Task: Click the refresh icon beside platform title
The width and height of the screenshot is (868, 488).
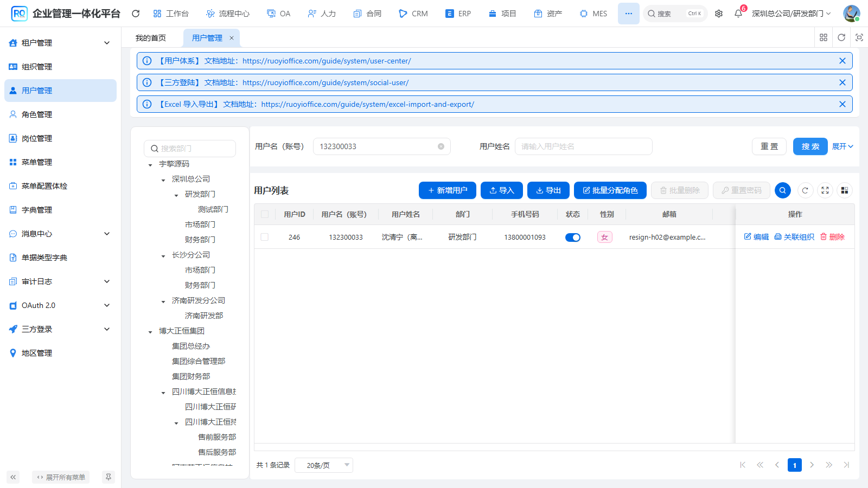Action: (x=136, y=14)
